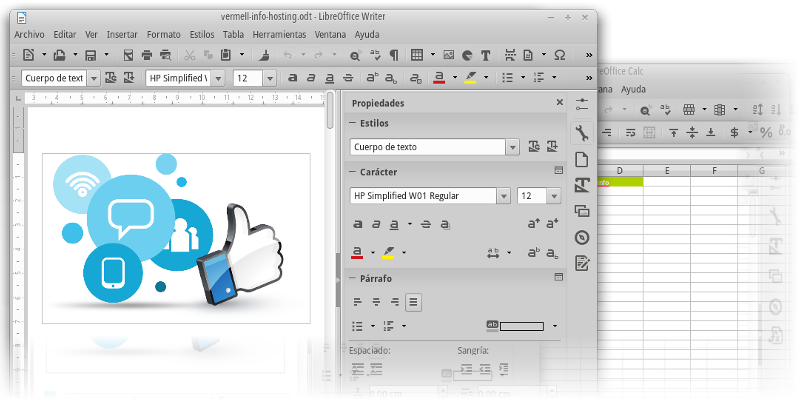Insert text box toolbar icon

[485, 55]
